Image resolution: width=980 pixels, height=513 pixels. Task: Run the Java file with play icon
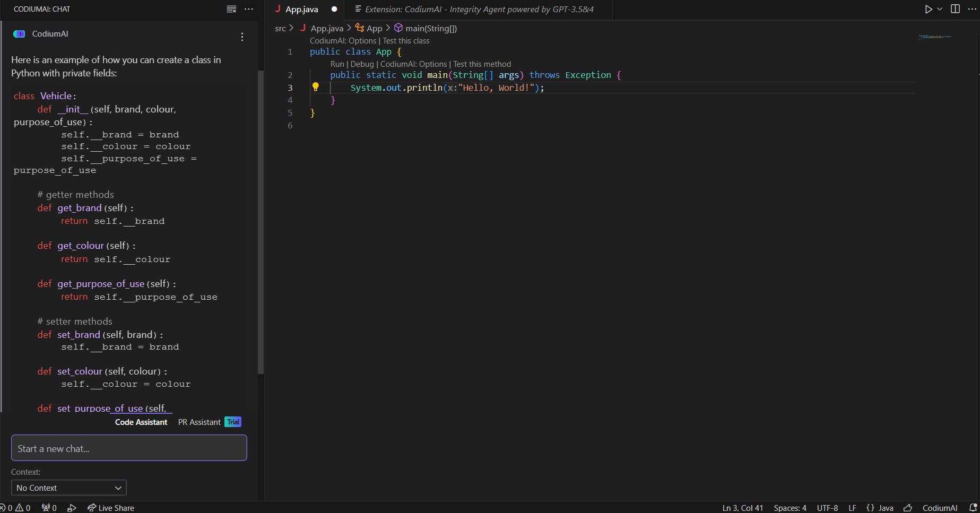[x=928, y=9]
